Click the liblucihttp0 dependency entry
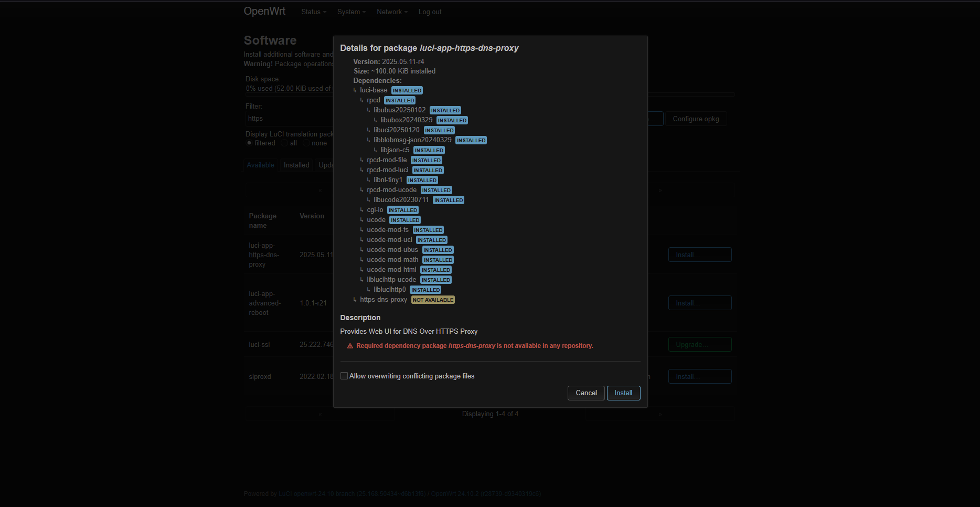 [390, 290]
